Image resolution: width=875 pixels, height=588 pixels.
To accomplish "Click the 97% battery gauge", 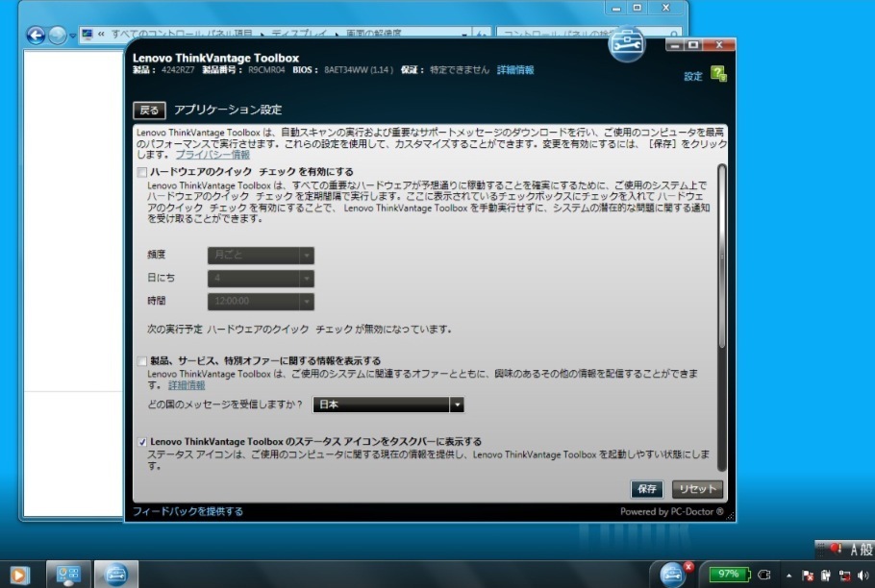I will [x=730, y=574].
